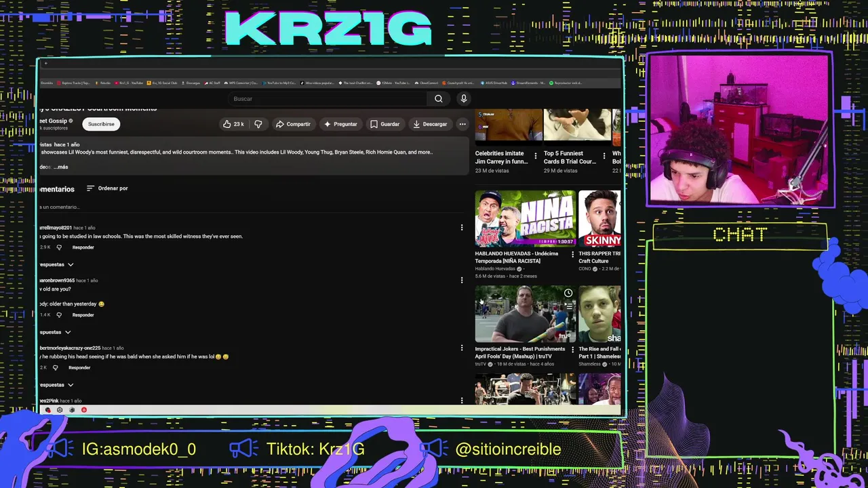This screenshot has width=868, height=488.
Task: Dislike the 'older than yesterday' comment
Action: (x=59, y=315)
